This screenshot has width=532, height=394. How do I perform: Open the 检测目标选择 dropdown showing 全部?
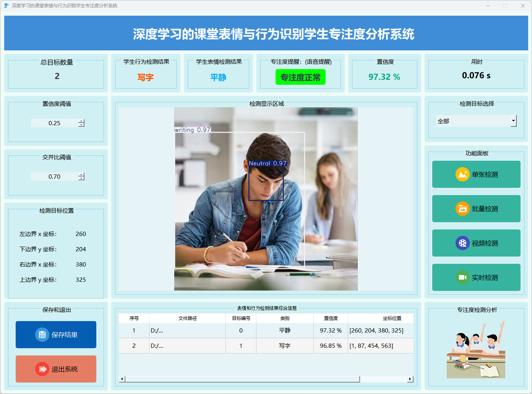[513, 121]
